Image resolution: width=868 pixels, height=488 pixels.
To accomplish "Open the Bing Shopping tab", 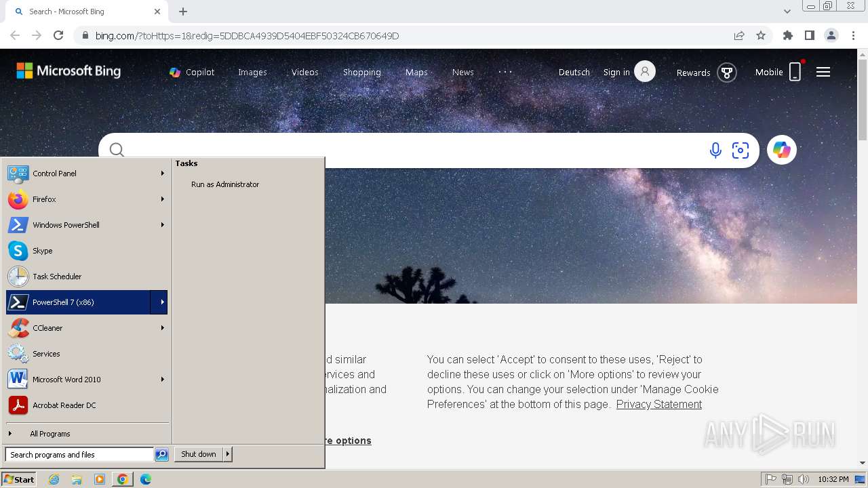I will coord(362,72).
